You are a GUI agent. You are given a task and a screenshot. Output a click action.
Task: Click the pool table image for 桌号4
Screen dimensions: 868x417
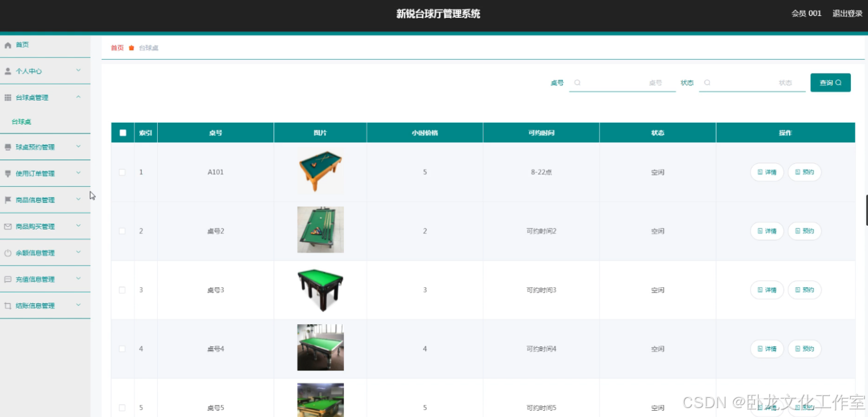point(320,348)
